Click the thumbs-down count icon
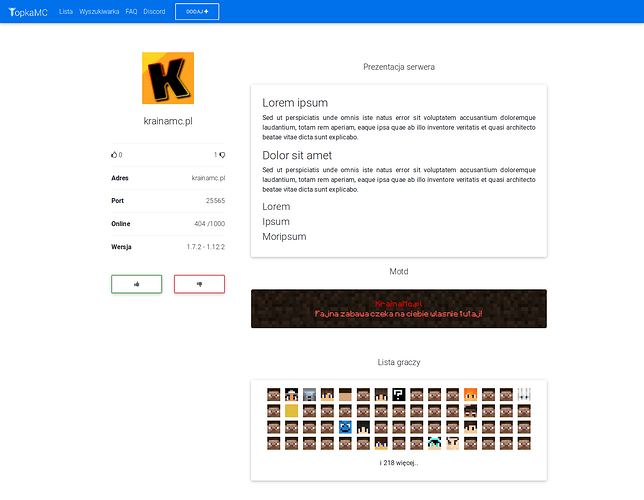644x500 pixels. [221, 155]
